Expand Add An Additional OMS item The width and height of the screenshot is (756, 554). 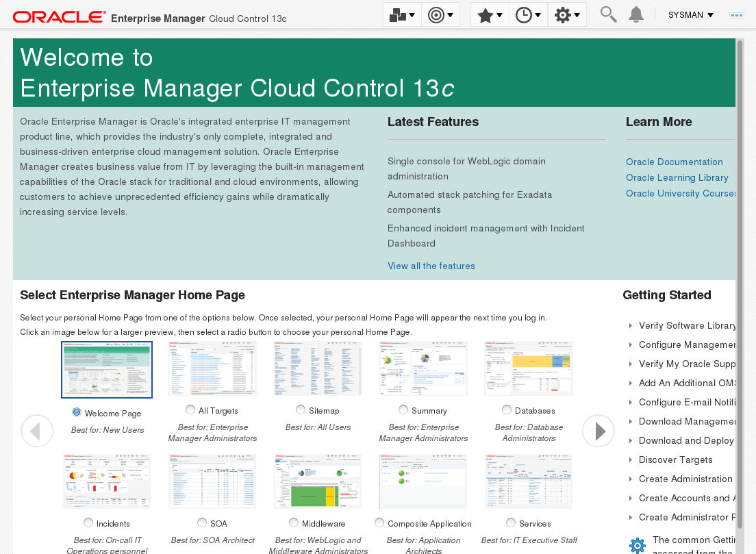(631, 383)
